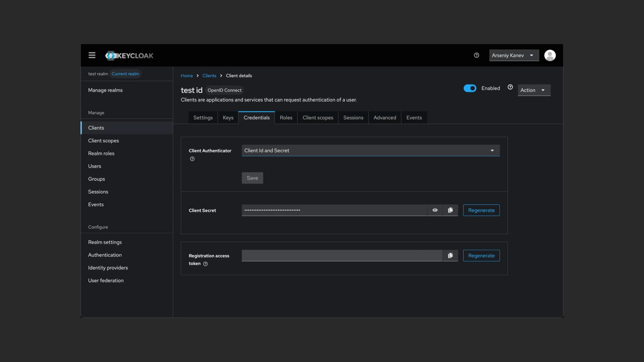644x362 pixels.
Task: Click Client Authenticator help icon
Action: [192, 159]
